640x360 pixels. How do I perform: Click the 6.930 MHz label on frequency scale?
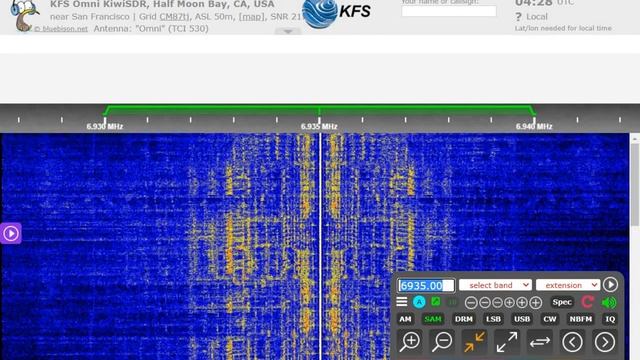[x=104, y=127]
